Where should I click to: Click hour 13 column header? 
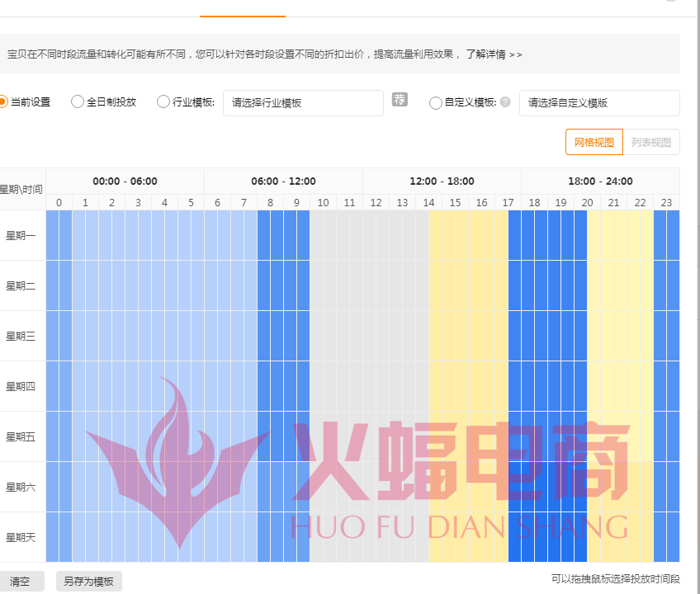[402, 203]
